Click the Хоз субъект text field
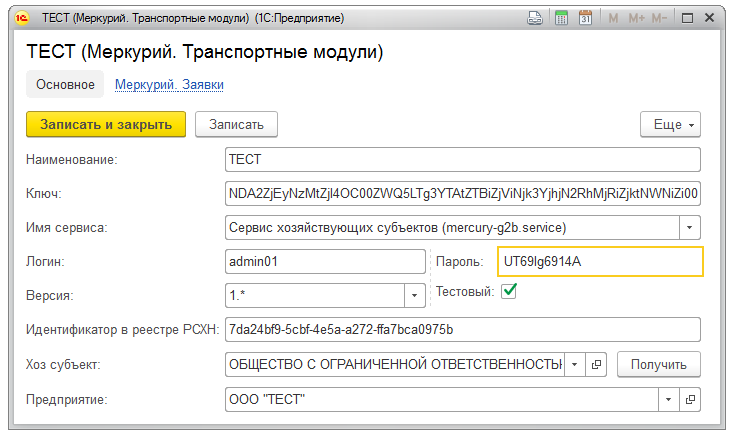Viewport: 736px width, 435px height. pyautogui.click(x=395, y=365)
